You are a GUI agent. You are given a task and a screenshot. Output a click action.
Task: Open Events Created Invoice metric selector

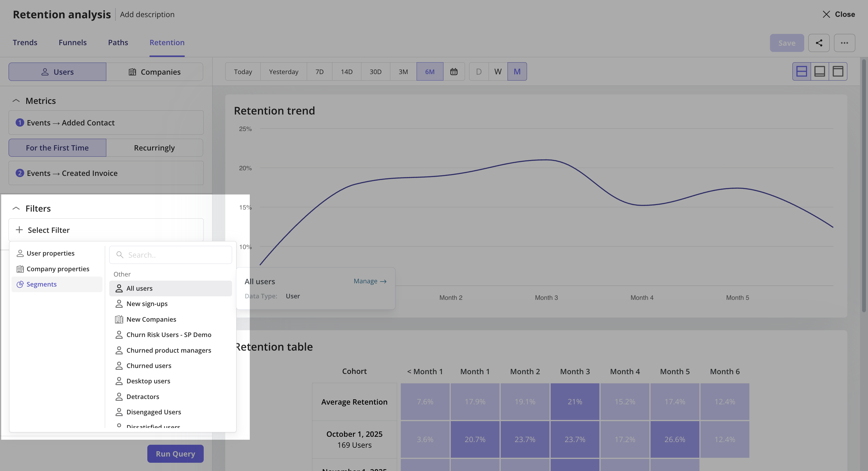pyautogui.click(x=106, y=173)
